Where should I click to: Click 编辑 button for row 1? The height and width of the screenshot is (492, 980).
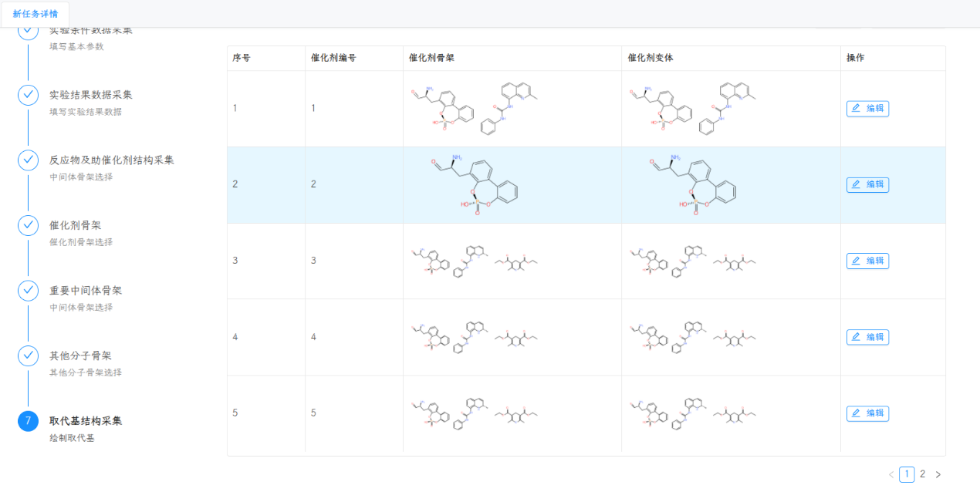[x=867, y=109]
